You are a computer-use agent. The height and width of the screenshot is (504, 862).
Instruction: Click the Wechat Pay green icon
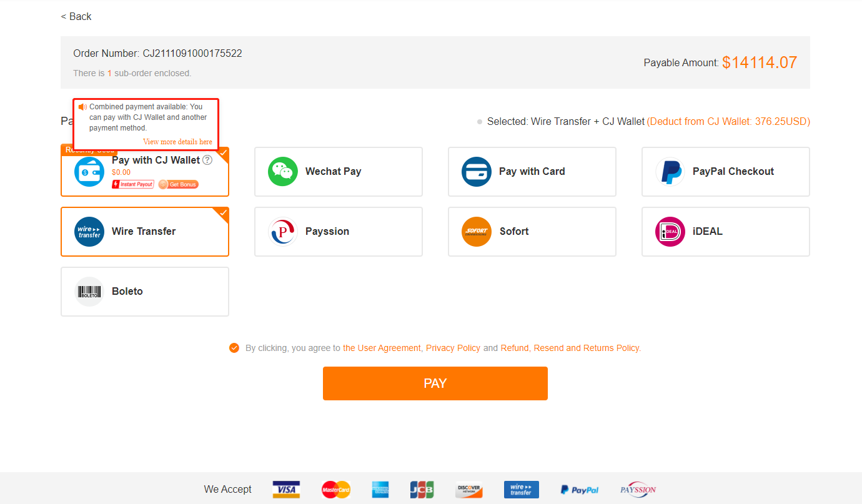283,172
